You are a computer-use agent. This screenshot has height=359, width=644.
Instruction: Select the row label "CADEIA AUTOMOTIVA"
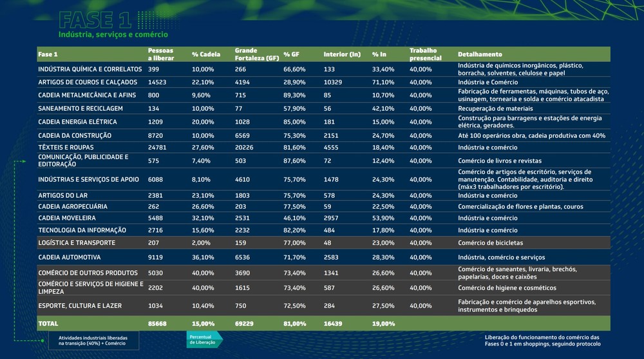(x=69, y=257)
